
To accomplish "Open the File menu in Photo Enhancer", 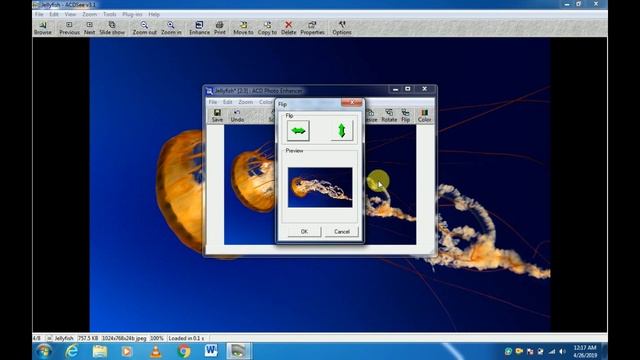I will click(213, 102).
